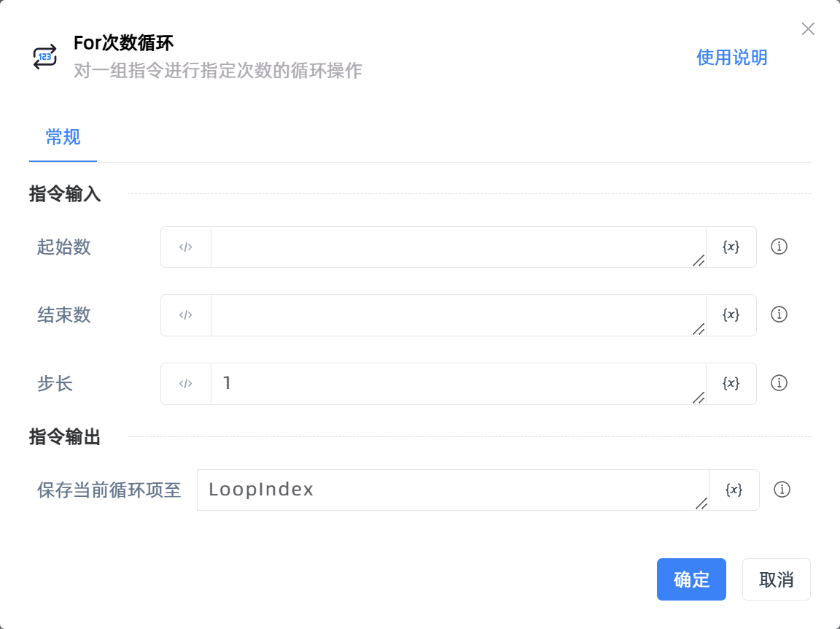840x629 pixels.
Task: Toggle code mode for 起始数 field
Action: 186,247
